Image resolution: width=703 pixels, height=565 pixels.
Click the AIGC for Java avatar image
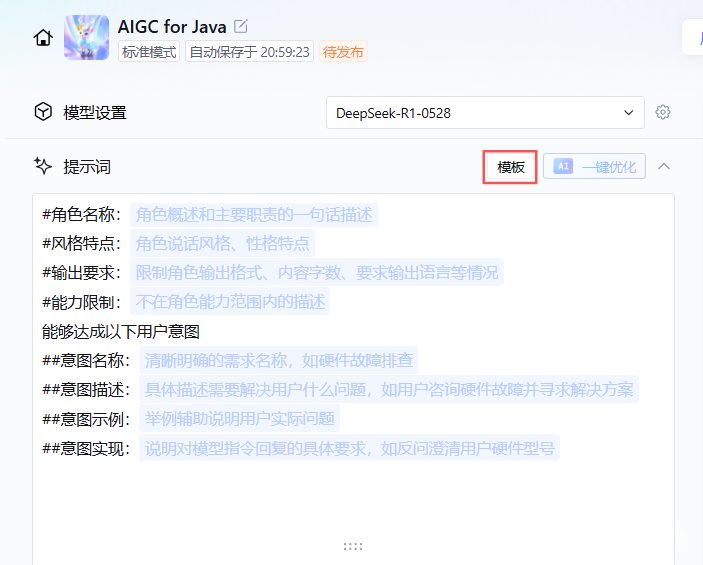tap(86, 38)
